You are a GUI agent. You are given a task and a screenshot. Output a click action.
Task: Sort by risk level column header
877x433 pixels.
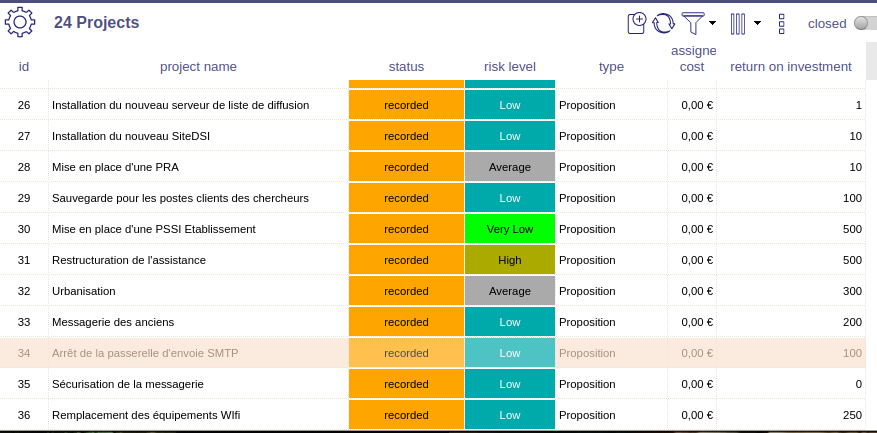click(509, 67)
